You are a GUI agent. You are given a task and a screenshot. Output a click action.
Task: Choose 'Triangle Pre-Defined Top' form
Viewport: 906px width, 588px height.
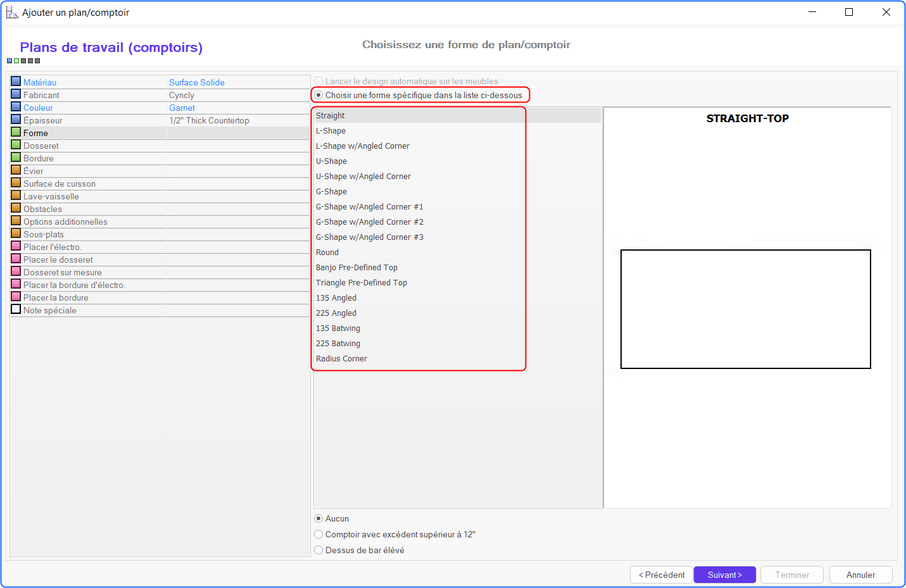(x=457, y=282)
